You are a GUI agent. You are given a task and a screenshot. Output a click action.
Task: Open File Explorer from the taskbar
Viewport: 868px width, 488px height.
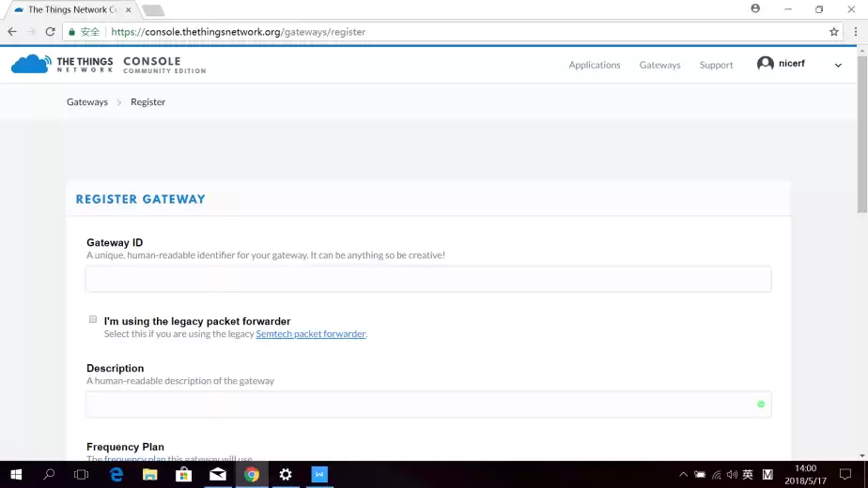tap(150, 475)
